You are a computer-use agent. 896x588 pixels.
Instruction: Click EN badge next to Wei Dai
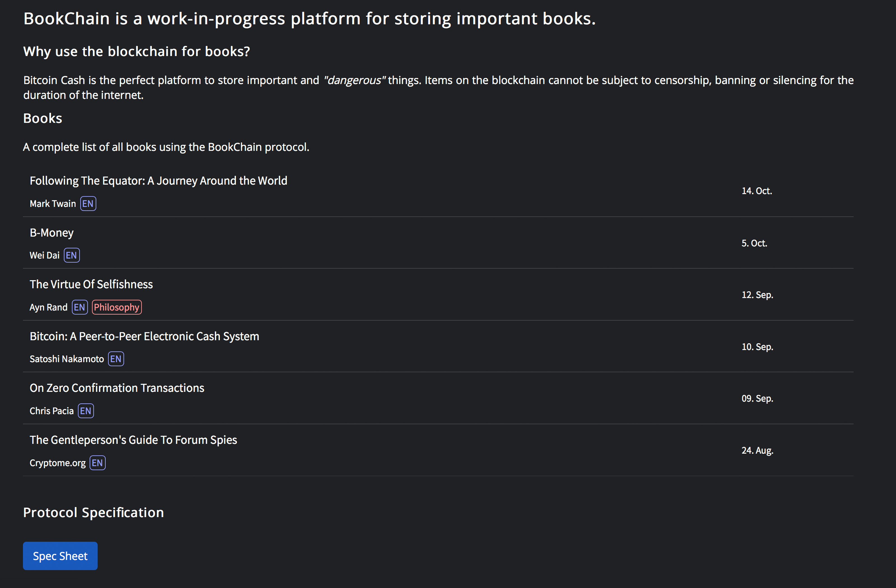tap(71, 255)
